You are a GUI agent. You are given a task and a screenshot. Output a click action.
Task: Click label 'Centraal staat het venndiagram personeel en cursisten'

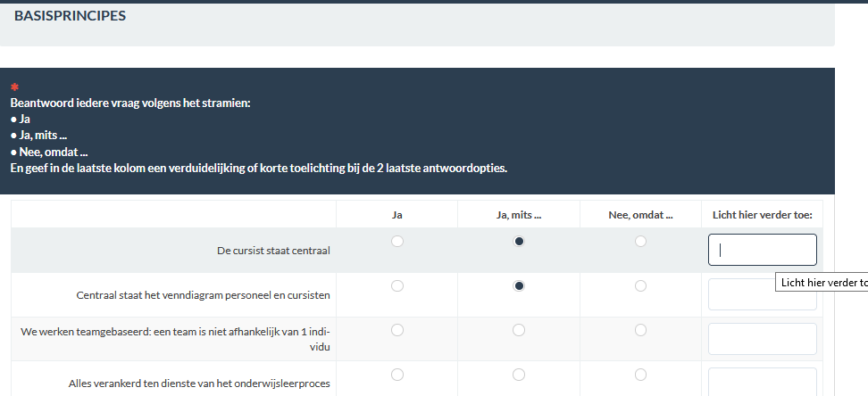204,295
